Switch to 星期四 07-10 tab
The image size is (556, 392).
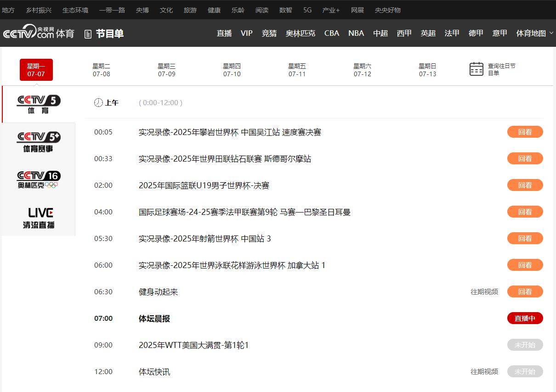tap(232, 70)
